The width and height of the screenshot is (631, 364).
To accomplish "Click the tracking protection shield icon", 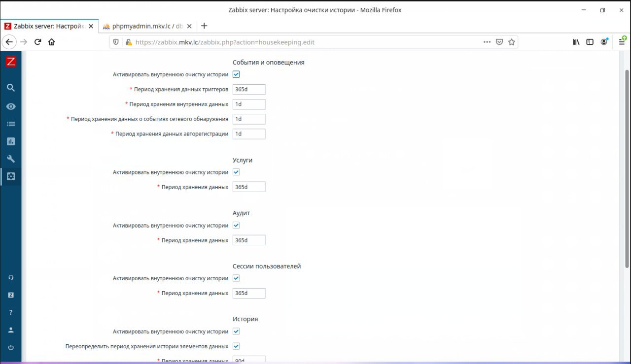I will coord(116,42).
